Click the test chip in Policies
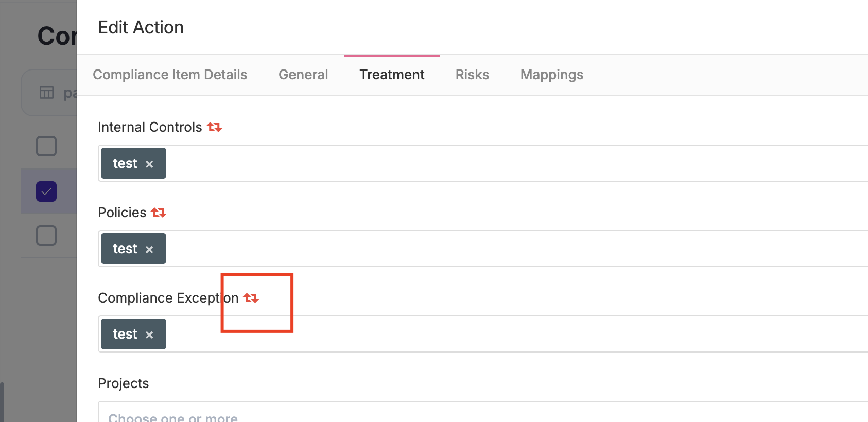 click(x=125, y=249)
